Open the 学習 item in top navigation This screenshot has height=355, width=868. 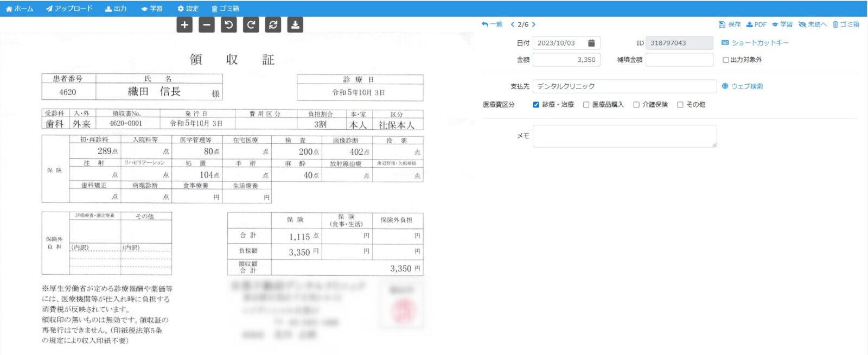point(152,9)
